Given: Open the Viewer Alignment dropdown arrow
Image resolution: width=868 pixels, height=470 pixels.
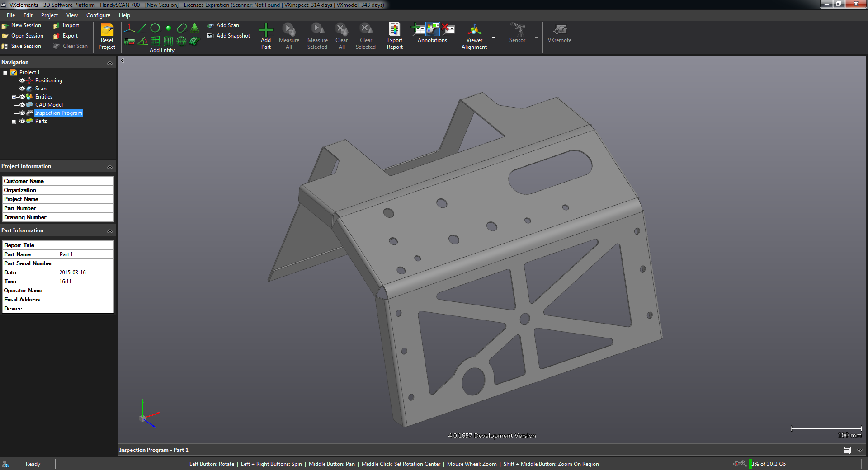Looking at the screenshot, I should 494,38.
